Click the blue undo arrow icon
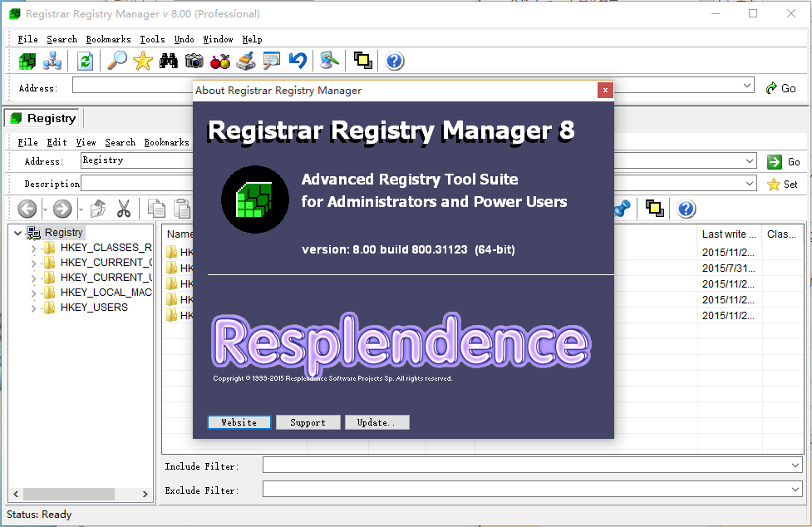 coord(298,61)
